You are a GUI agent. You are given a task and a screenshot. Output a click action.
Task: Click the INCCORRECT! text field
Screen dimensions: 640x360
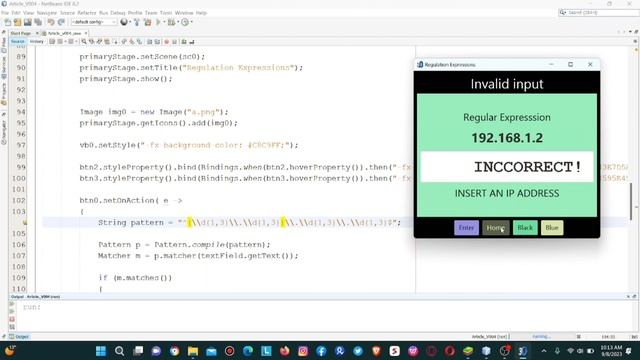pos(507,167)
